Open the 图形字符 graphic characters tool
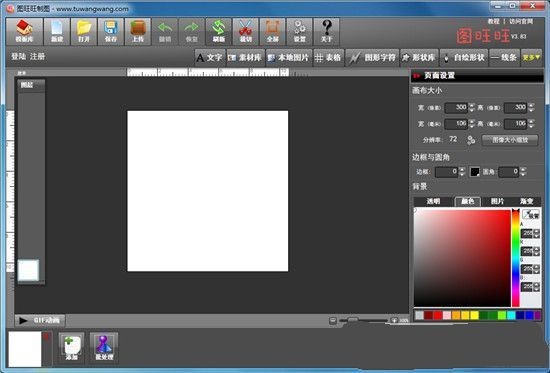This screenshot has height=373, width=550. tap(373, 58)
